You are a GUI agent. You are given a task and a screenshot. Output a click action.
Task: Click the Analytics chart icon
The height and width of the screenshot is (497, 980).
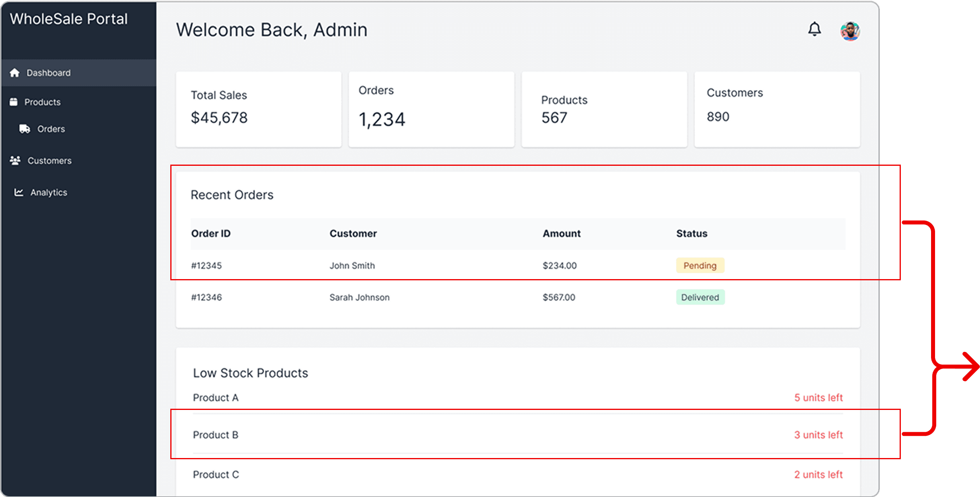19,192
